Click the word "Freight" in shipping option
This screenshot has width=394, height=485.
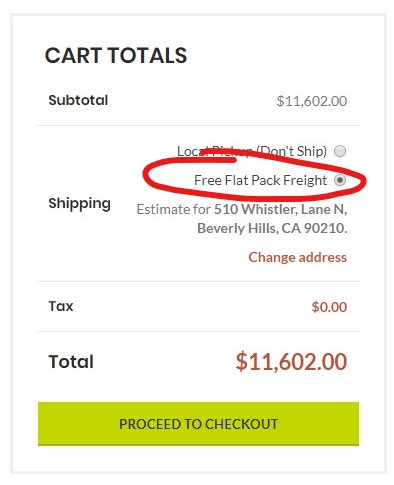pos(305,180)
